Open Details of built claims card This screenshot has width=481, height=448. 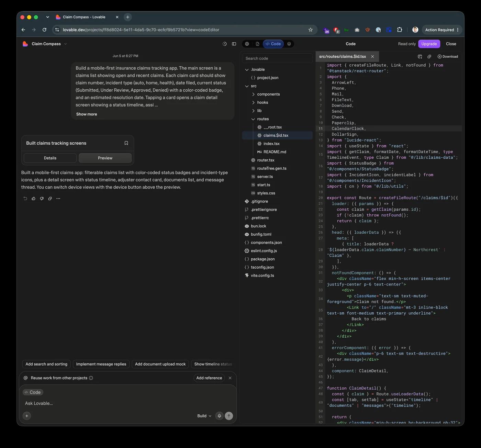coord(50,158)
